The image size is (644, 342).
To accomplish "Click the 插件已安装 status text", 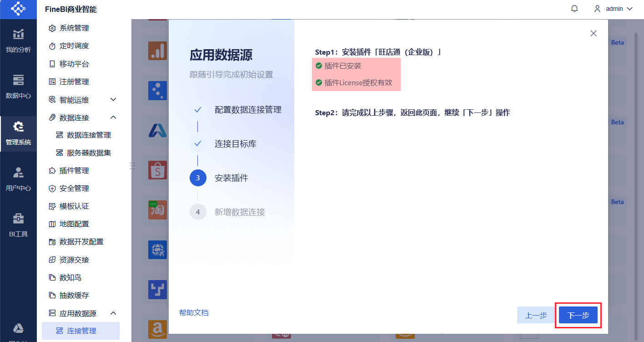I will click(x=343, y=66).
